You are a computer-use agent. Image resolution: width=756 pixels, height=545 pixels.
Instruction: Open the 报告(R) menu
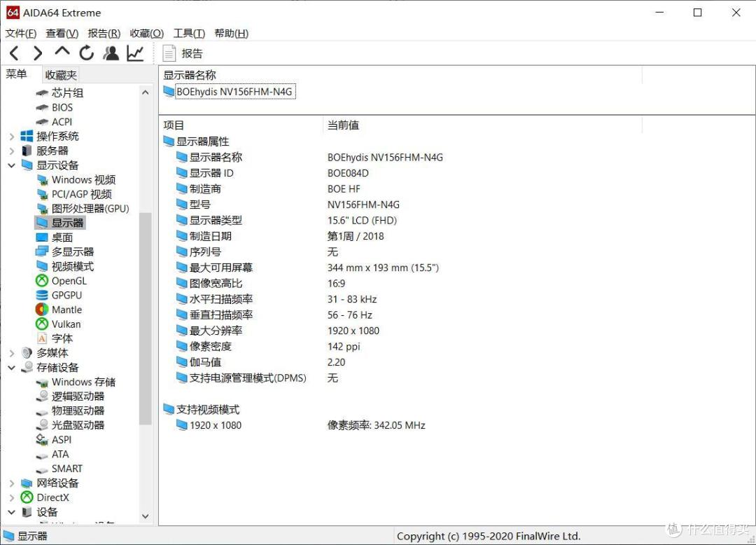point(104,34)
